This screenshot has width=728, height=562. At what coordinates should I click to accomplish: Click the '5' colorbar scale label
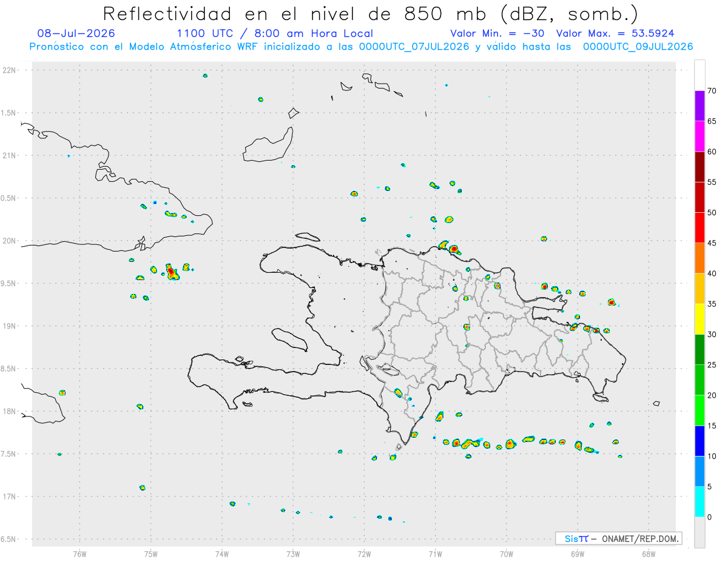pos(710,486)
